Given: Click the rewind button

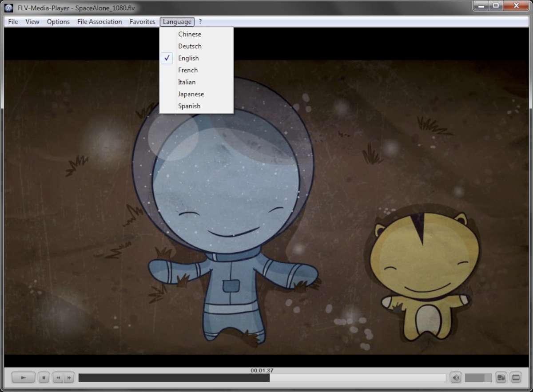Looking at the screenshot, I should [x=58, y=378].
